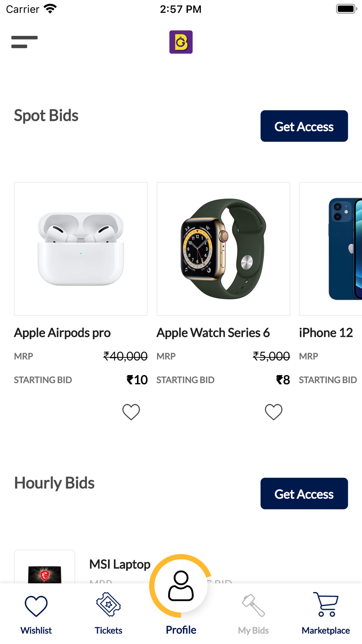
Task: Tap the iPhone 12 product title
Action: (326, 333)
